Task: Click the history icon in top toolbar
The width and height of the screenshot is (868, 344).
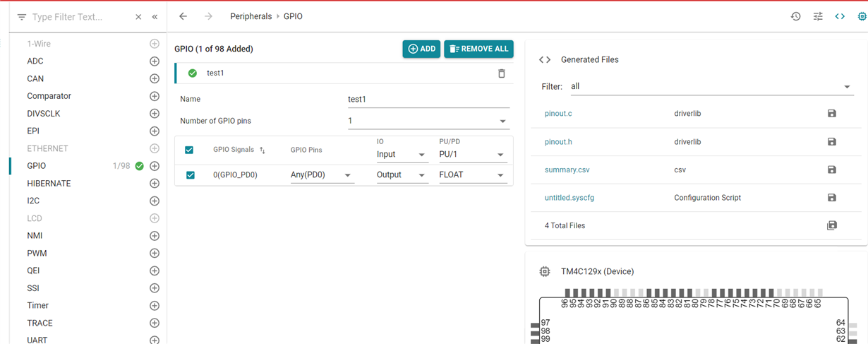Action: [795, 16]
